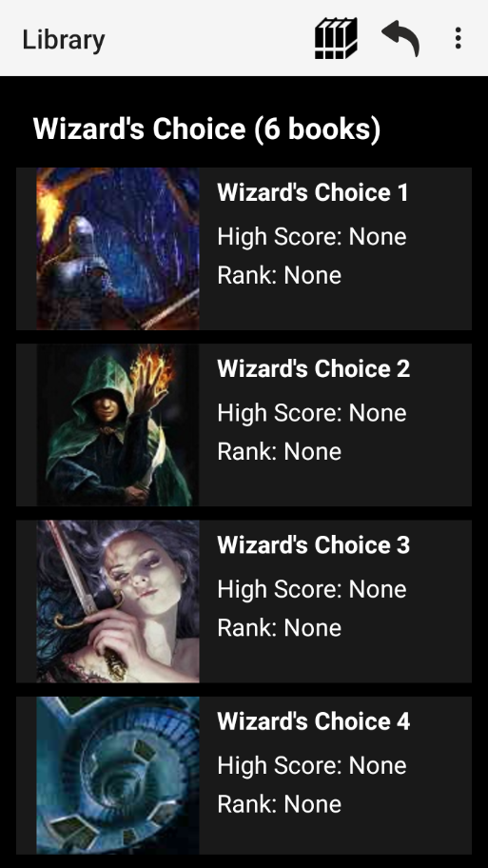Screen dimensions: 488x868
Task: Open Wizard's Choice 3 title
Action: click(314, 544)
